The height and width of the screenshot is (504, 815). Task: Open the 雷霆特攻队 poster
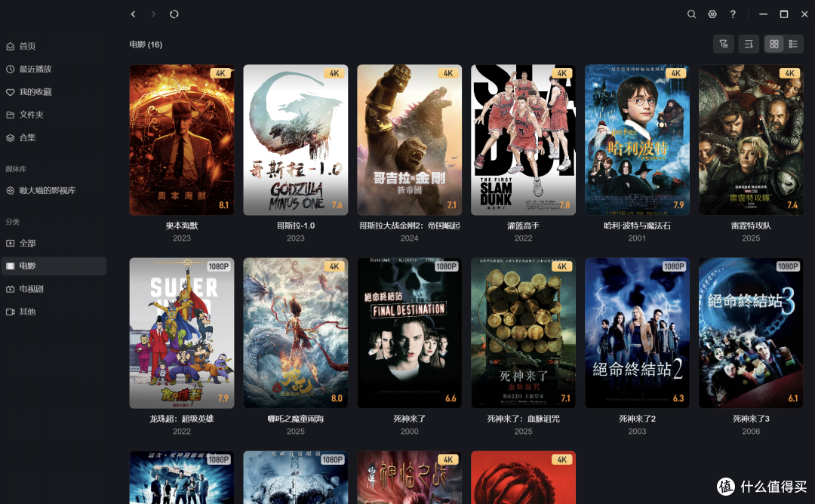751,140
